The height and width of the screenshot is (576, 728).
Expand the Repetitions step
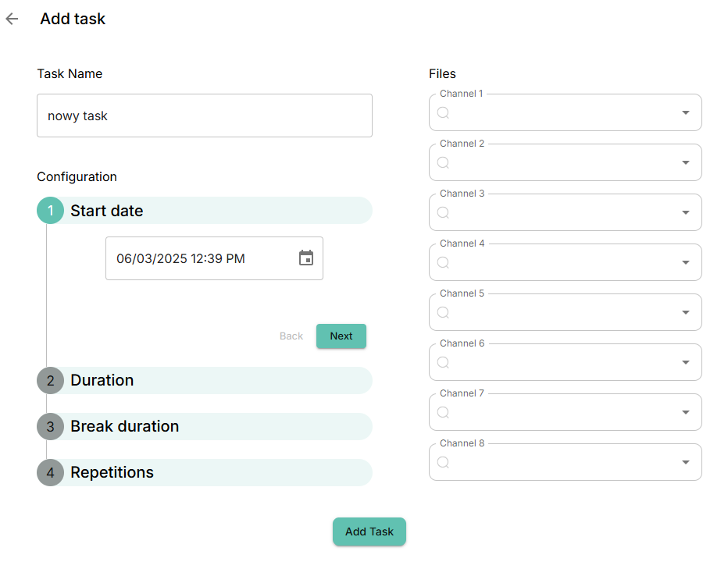pos(205,472)
